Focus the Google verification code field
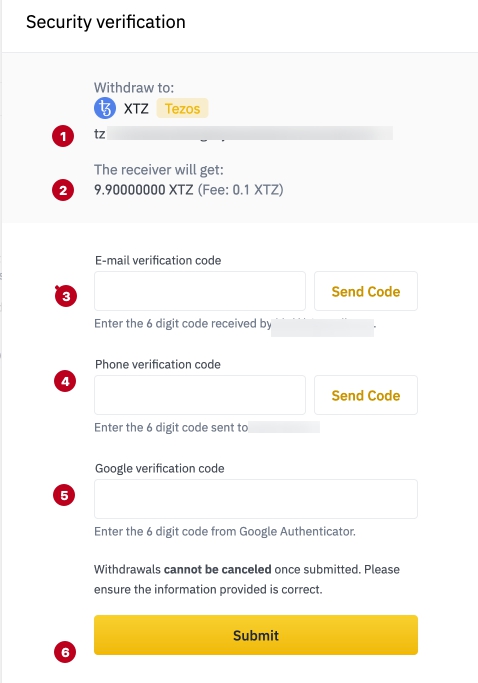Image resolution: width=478 pixels, height=683 pixels. pos(256,499)
